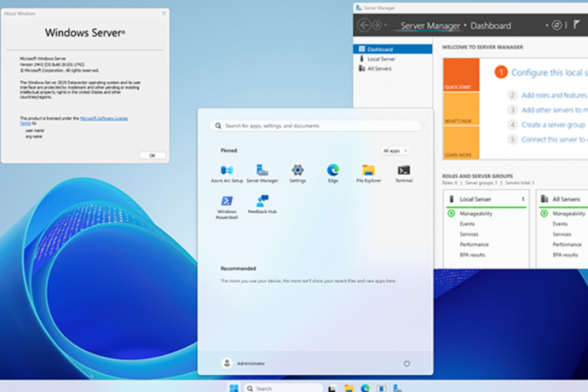This screenshot has height=392, width=588.
Task: Select Local Server in the navigation pane
Action: (381, 58)
